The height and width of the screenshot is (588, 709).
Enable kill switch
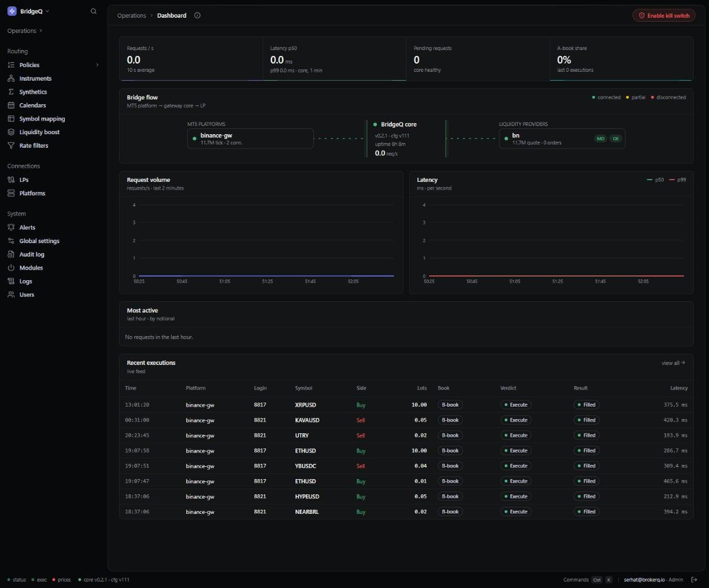(x=664, y=15)
